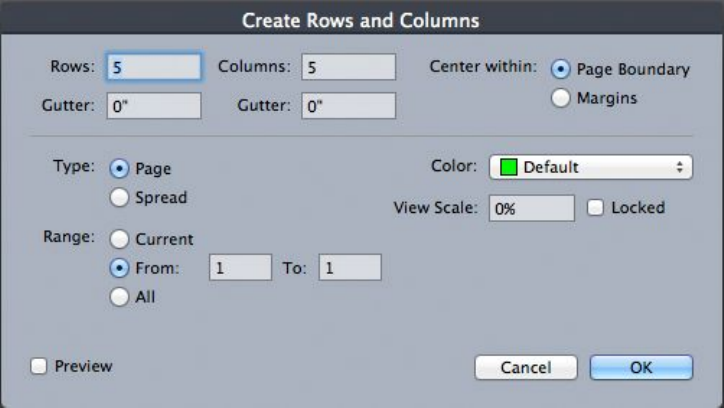This screenshot has height=408, width=724.
Task: Click the To page number field
Action: coord(350,268)
